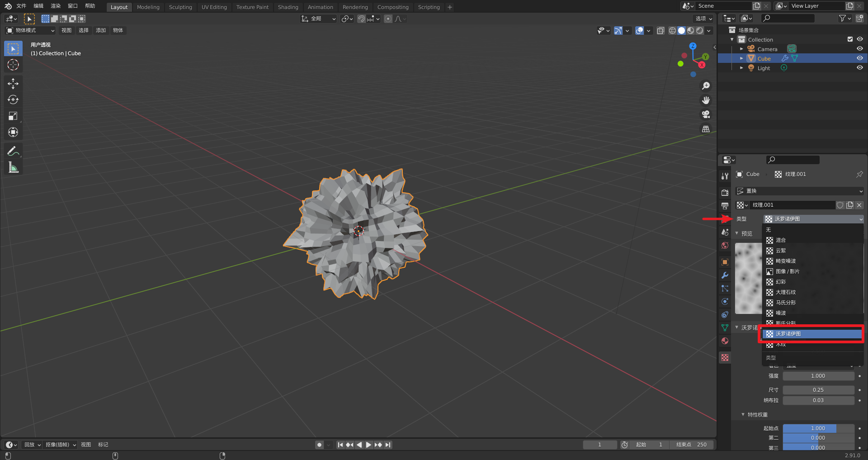Uncheck the Collection exclude checkbox
Screen dimensions: 868x460
tap(850, 39)
